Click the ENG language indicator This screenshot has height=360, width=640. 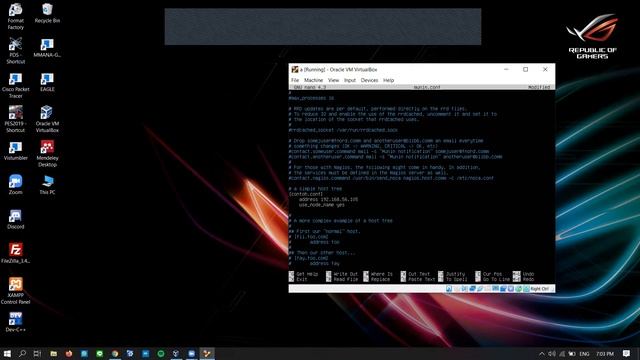pyautogui.click(x=584, y=353)
